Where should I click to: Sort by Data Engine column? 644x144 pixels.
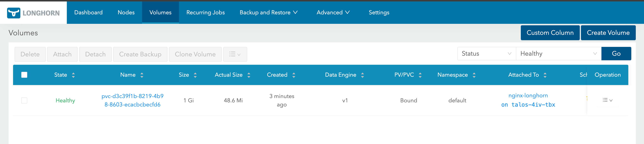click(363, 75)
